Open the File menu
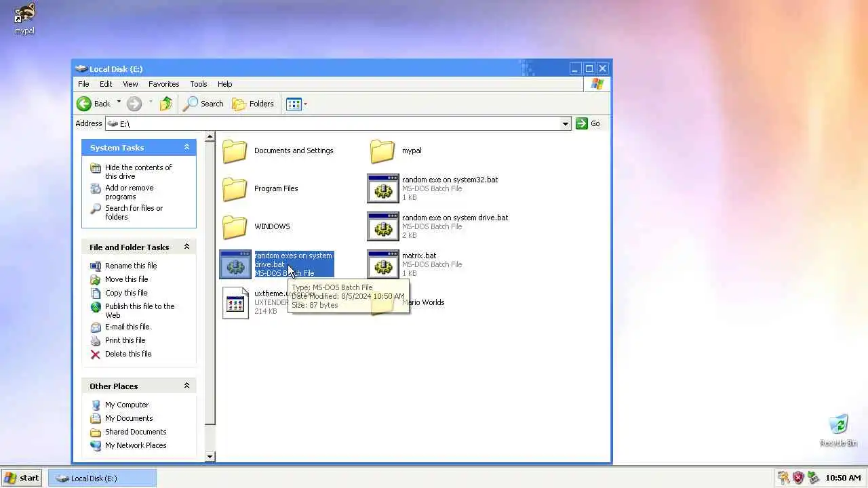The height and width of the screenshot is (488, 868). pyautogui.click(x=83, y=84)
